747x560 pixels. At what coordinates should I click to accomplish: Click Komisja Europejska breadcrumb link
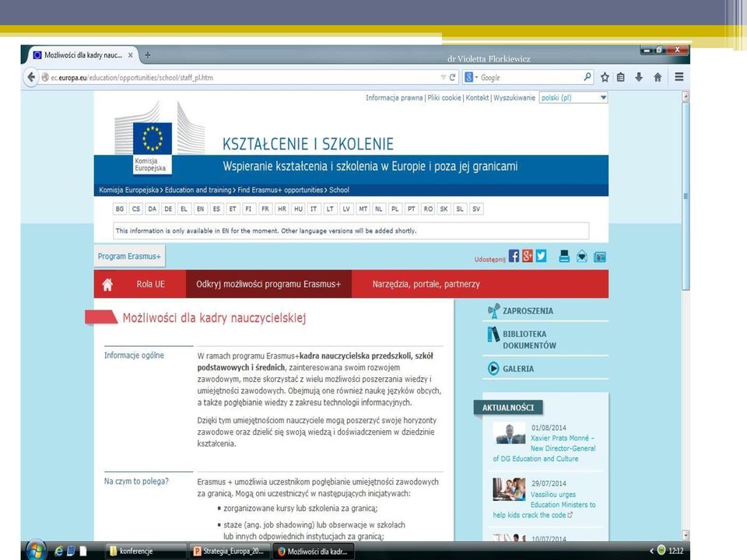point(128,190)
